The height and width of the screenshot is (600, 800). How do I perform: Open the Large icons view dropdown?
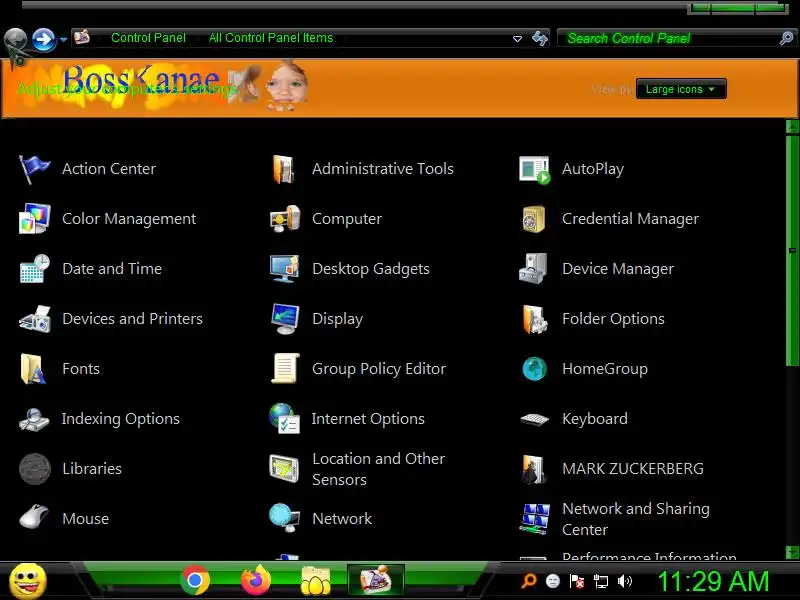point(681,89)
